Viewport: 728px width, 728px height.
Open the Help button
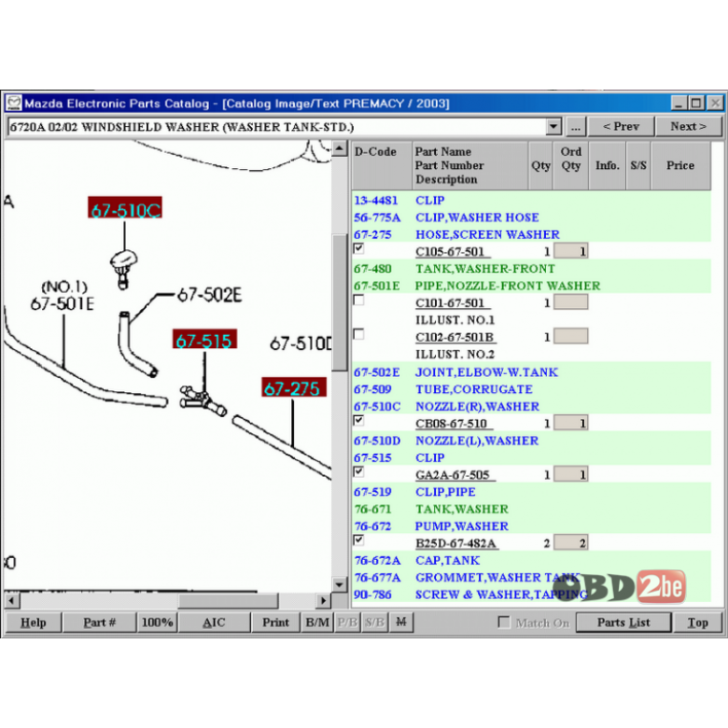tap(34, 623)
